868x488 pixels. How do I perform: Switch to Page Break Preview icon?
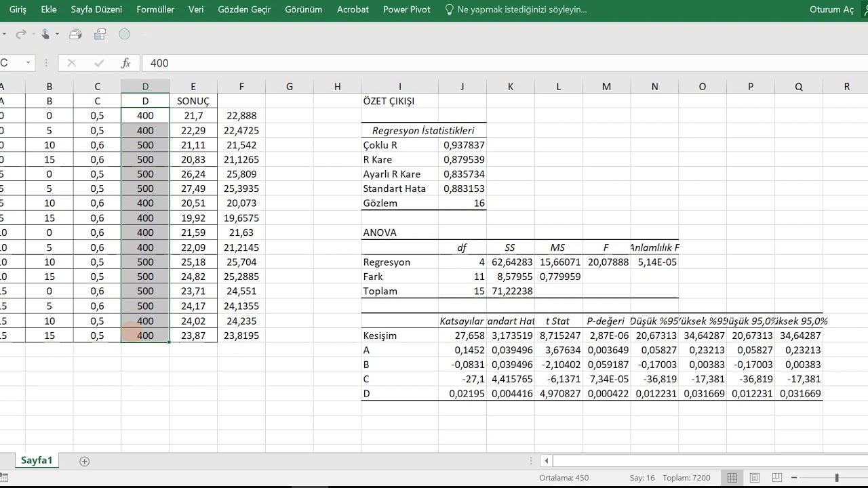coord(778,478)
